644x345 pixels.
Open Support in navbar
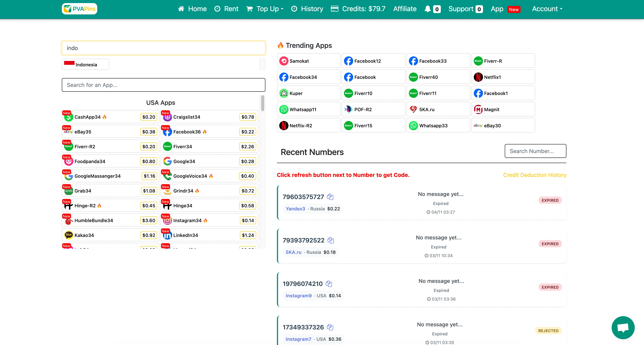pos(465,9)
